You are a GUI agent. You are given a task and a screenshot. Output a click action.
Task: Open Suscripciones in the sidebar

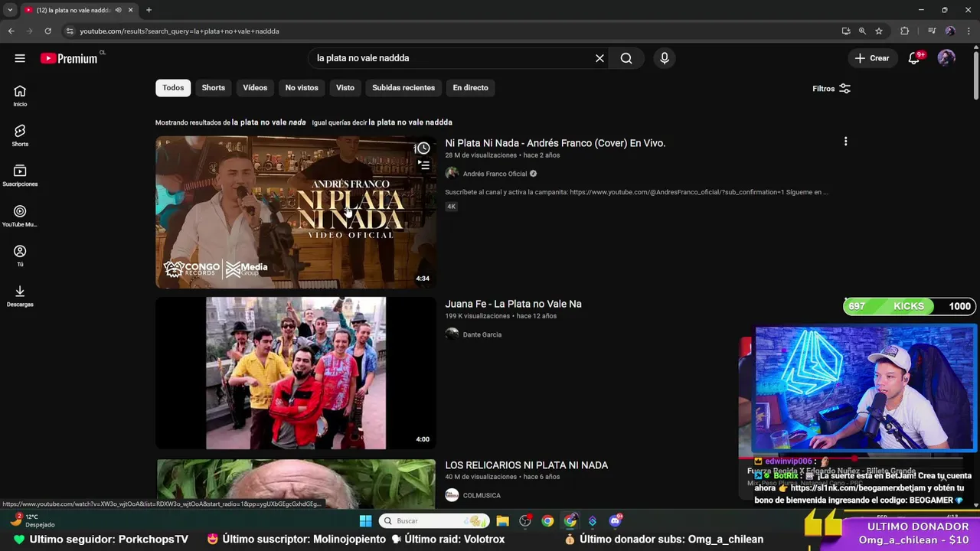pyautogui.click(x=20, y=176)
